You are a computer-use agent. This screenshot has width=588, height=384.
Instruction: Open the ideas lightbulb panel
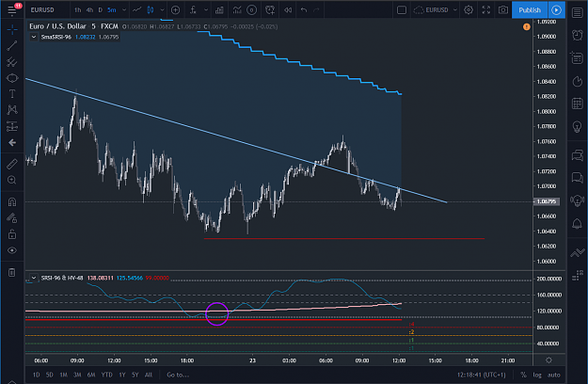click(577, 126)
